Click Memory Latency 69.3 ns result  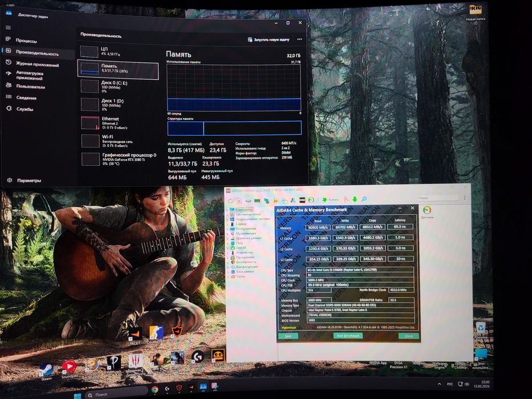[400, 226]
